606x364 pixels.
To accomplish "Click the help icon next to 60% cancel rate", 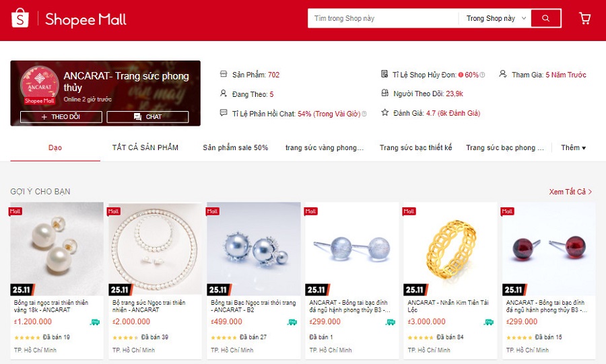I will [482, 75].
